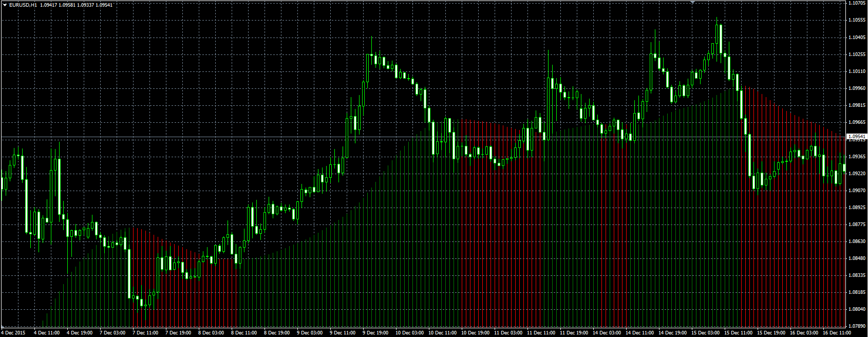868x337 pixels.
Task: Click the 1.08335 price axis label
Action: click(x=856, y=275)
